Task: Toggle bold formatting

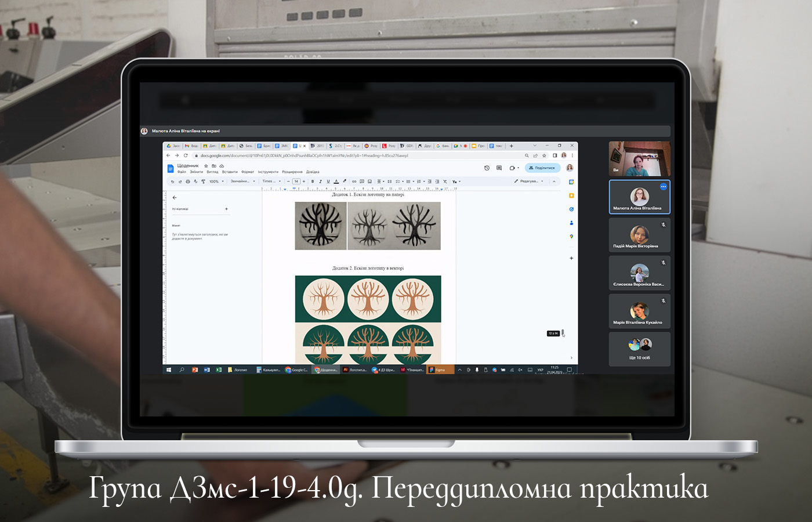Action: 313,182
